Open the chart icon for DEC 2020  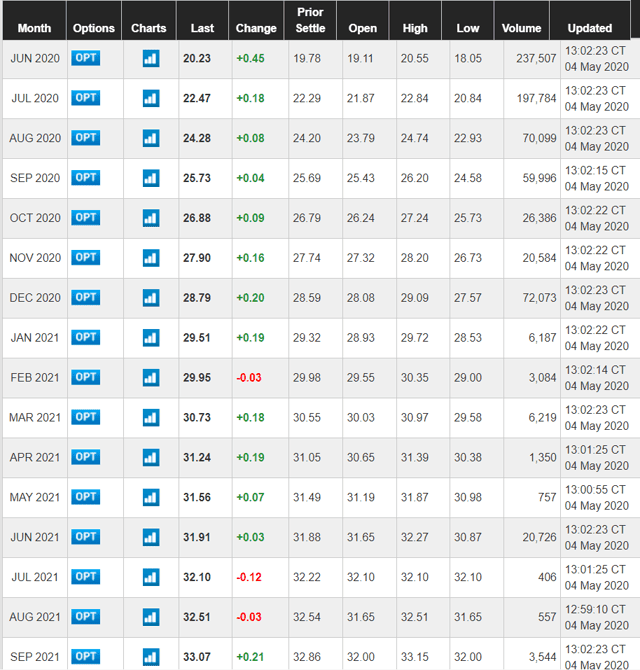(x=151, y=298)
